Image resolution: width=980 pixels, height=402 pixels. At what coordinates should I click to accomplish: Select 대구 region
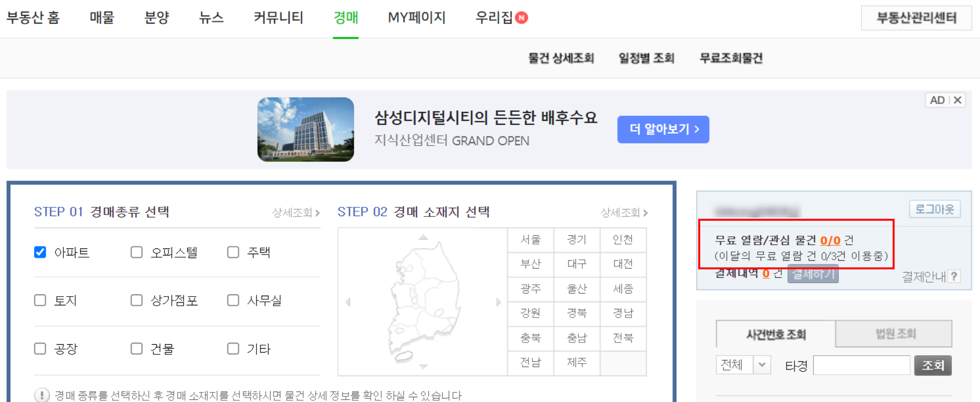(x=577, y=264)
